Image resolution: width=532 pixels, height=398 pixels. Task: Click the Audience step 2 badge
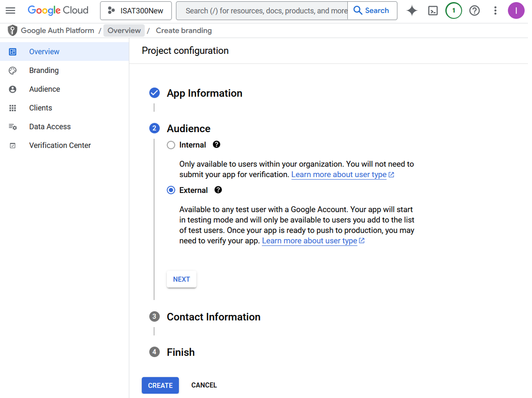154,128
